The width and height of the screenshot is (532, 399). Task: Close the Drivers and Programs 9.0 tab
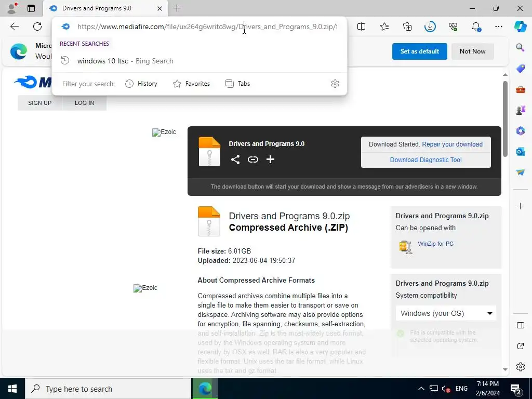pyautogui.click(x=159, y=8)
